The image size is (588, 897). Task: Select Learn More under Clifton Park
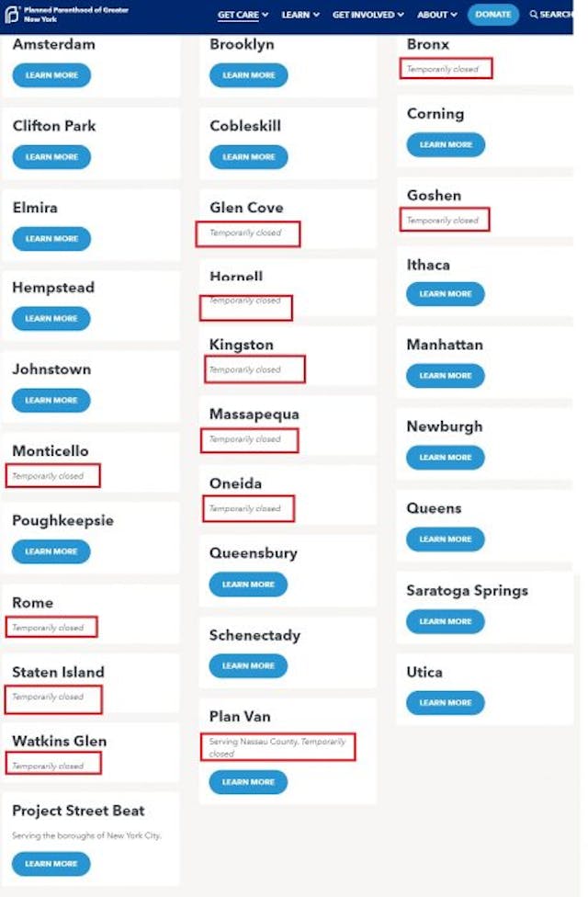coord(51,157)
